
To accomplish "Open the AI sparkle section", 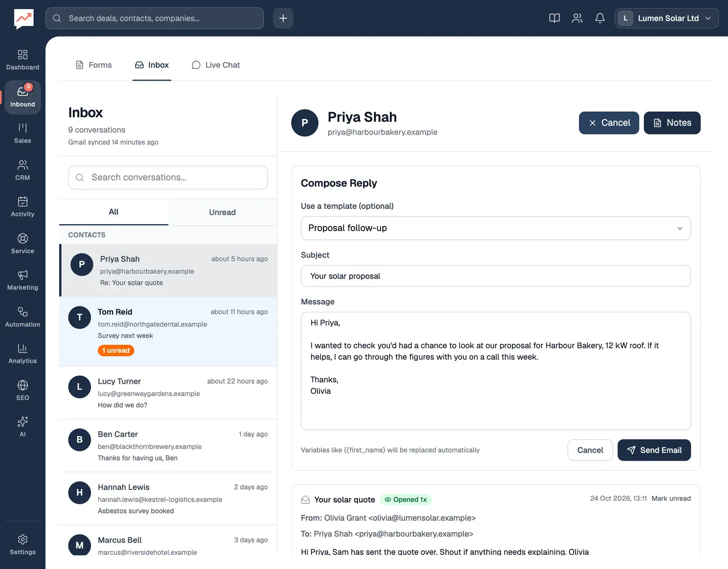I will (22, 427).
